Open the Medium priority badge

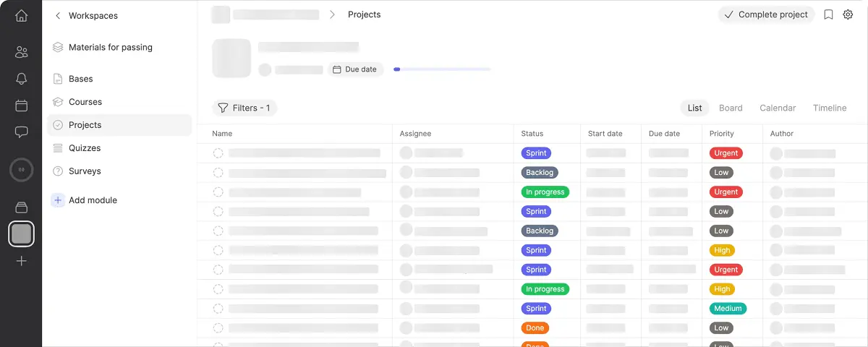coord(728,309)
